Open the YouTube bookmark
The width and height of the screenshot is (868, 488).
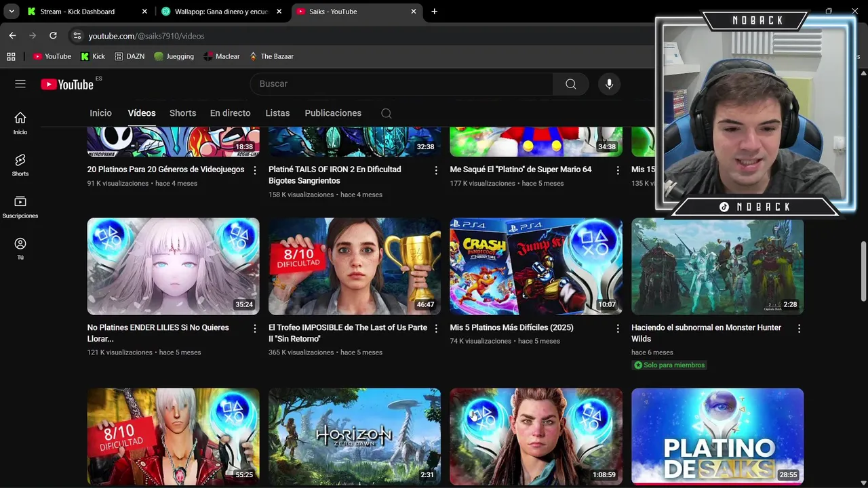point(52,56)
